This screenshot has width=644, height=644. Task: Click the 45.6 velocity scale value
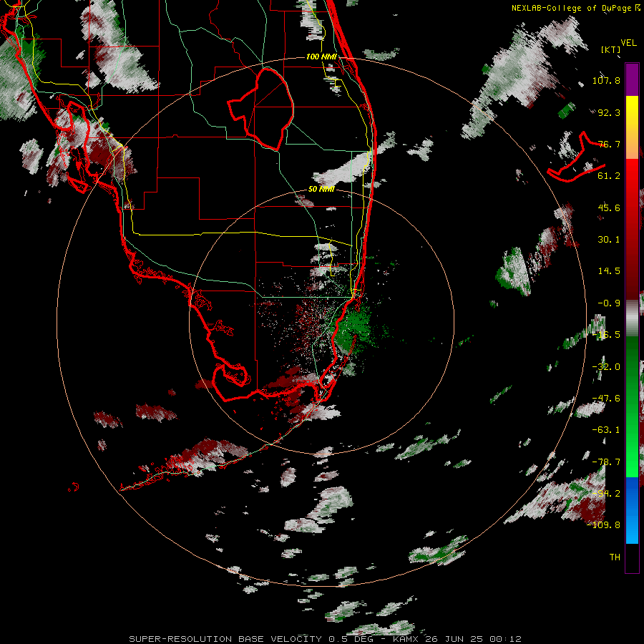click(609, 208)
